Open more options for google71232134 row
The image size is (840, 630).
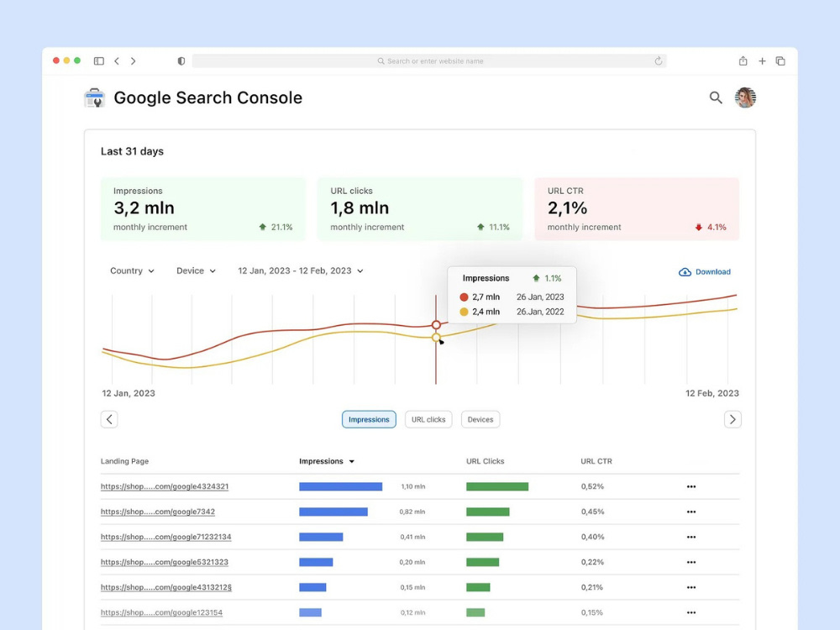[691, 537]
